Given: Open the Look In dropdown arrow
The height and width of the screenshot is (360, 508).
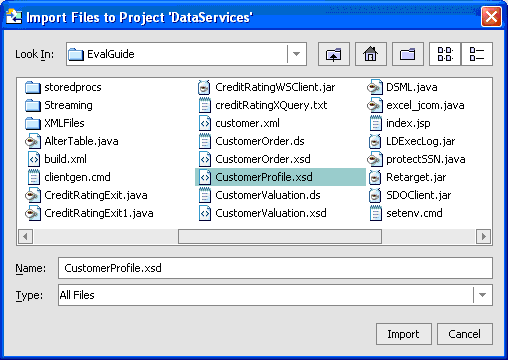Looking at the screenshot, I should tap(296, 54).
